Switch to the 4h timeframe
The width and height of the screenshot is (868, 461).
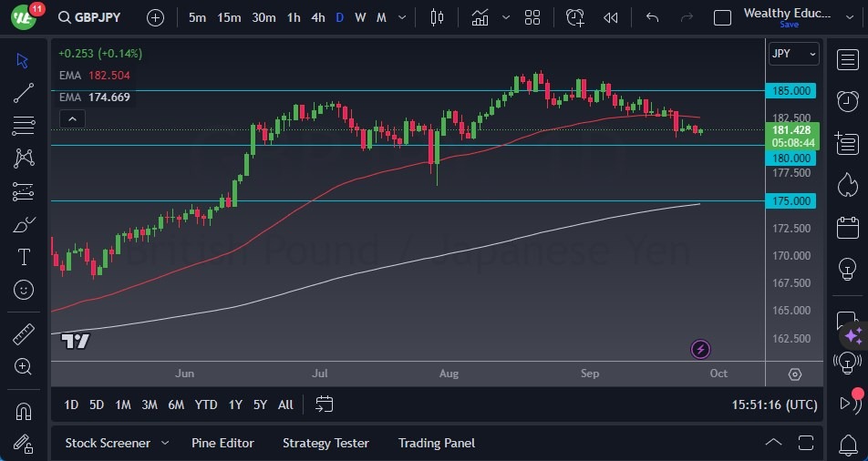click(317, 17)
